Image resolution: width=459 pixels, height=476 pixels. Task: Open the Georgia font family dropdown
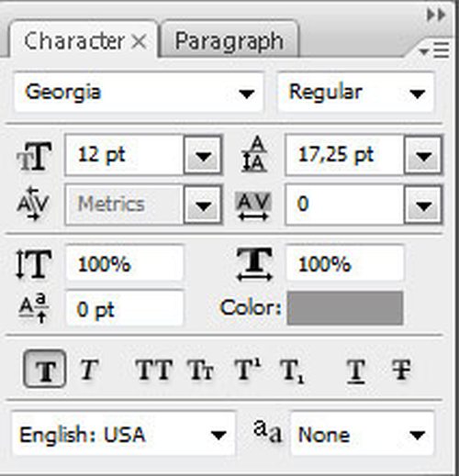(139, 93)
